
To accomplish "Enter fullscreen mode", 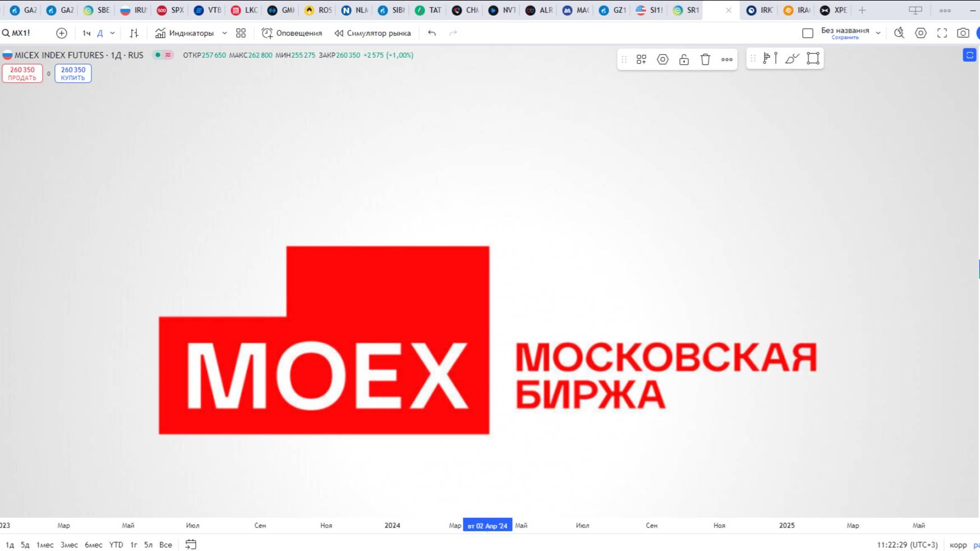I will 942,33.
